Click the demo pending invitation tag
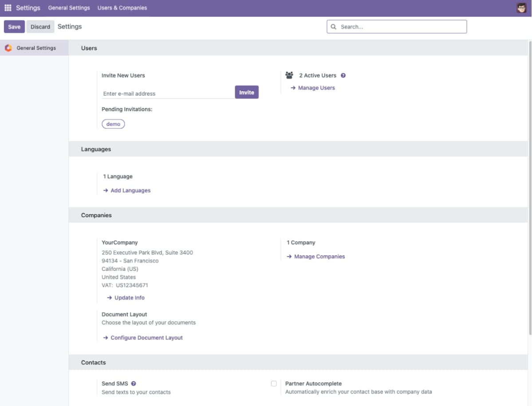The width and height of the screenshot is (532, 406). click(x=113, y=124)
